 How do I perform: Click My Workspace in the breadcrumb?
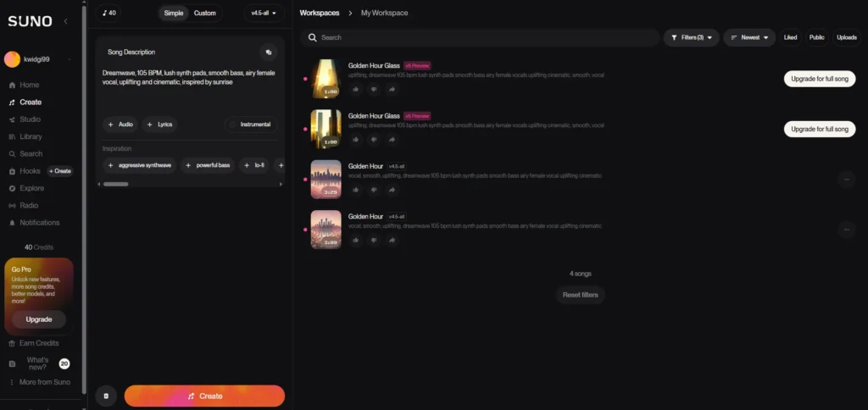click(384, 13)
